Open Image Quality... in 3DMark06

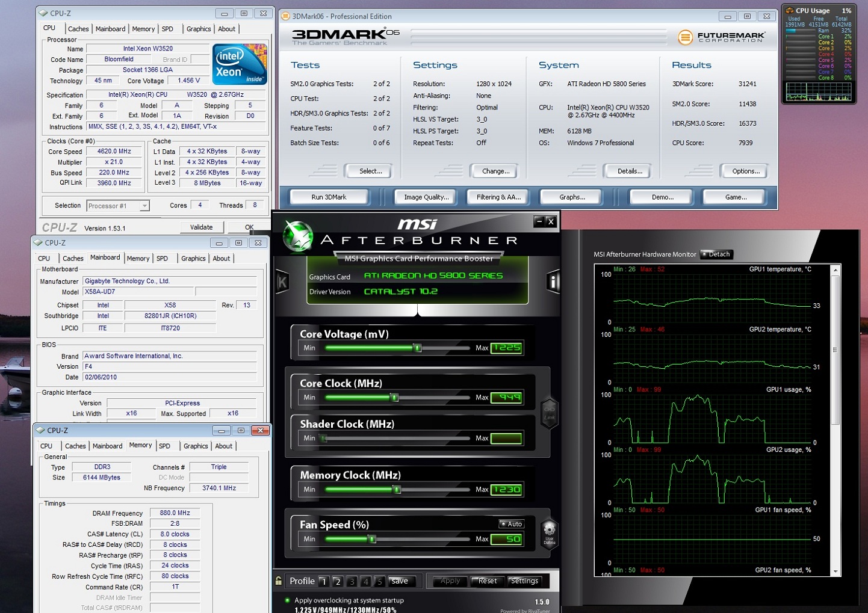tap(426, 197)
